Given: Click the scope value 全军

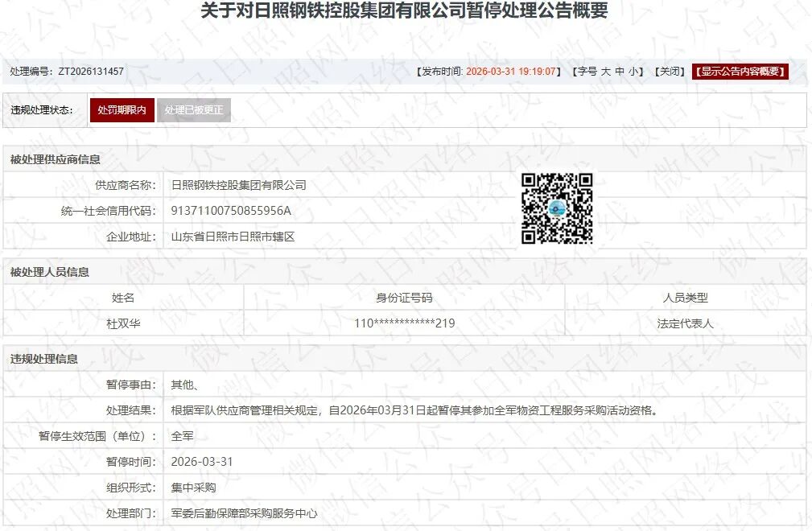Looking at the screenshot, I should (183, 436).
